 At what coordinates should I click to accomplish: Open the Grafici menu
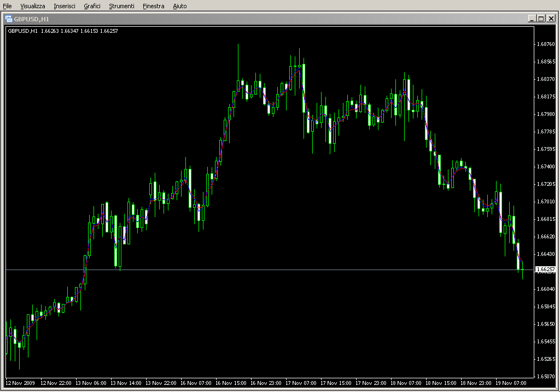click(x=92, y=6)
